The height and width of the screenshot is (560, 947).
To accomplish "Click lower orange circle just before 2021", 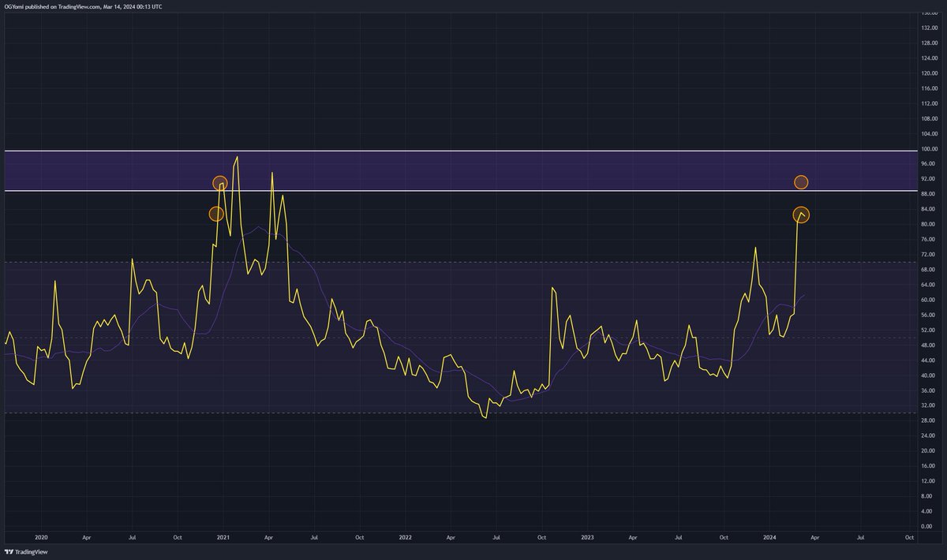I will pos(215,214).
